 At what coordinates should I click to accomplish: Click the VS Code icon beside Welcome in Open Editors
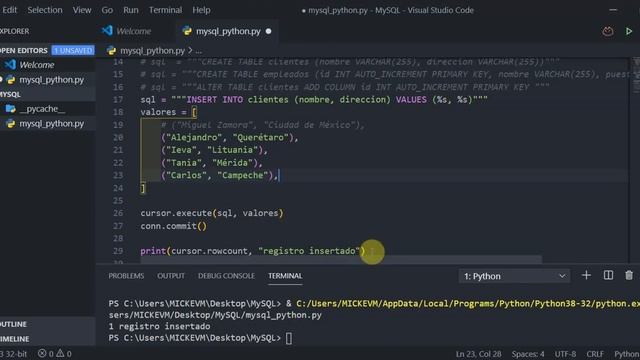click(x=10, y=64)
